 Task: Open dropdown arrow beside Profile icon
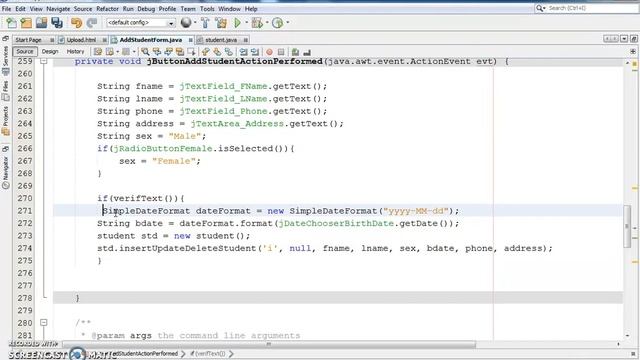tap(287, 22)
